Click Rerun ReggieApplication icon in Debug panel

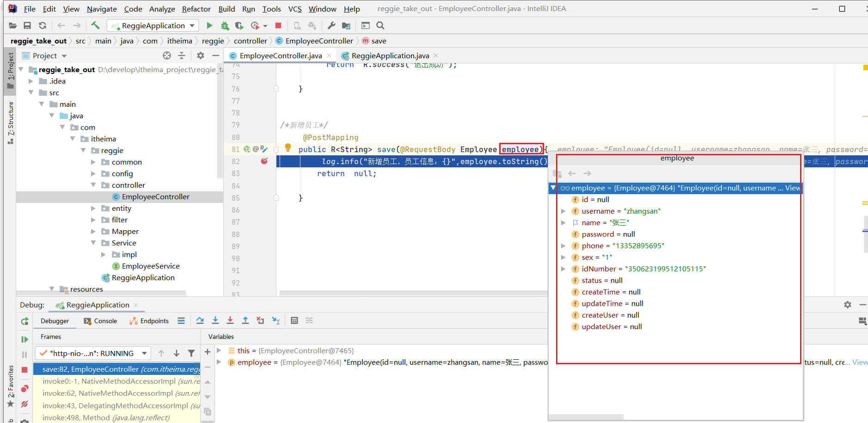(24, 321)
